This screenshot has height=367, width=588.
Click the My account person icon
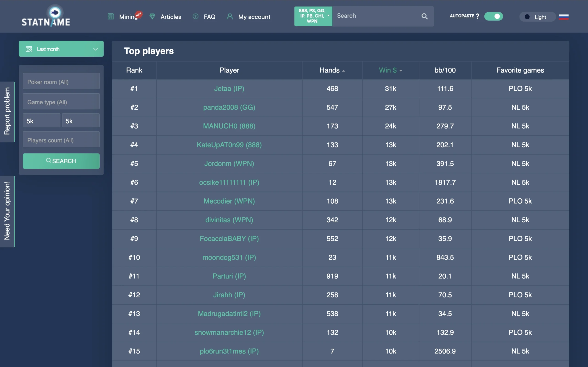click(230, 17)
